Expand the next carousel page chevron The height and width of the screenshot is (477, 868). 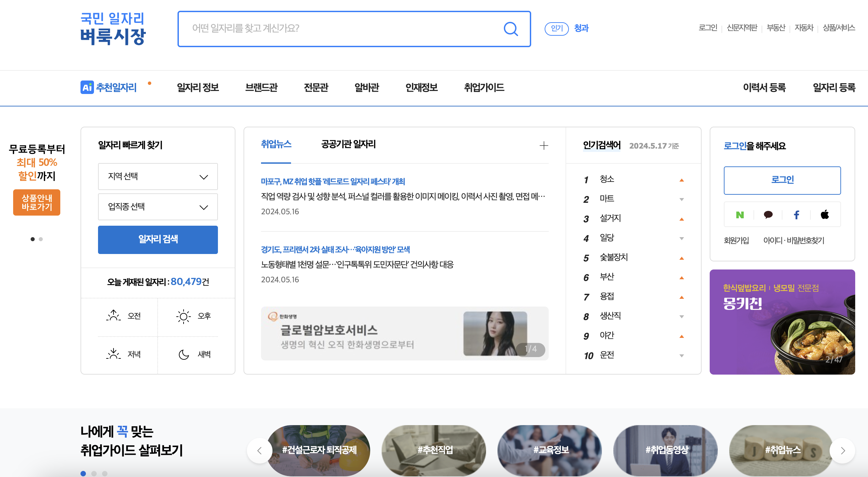tap(843, 450)
